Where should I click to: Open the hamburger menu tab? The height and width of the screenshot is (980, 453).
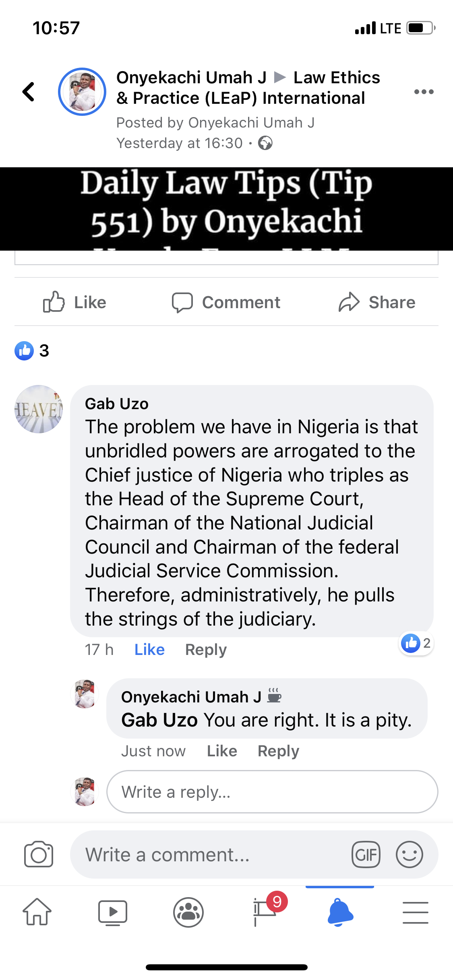pos(415,912)
